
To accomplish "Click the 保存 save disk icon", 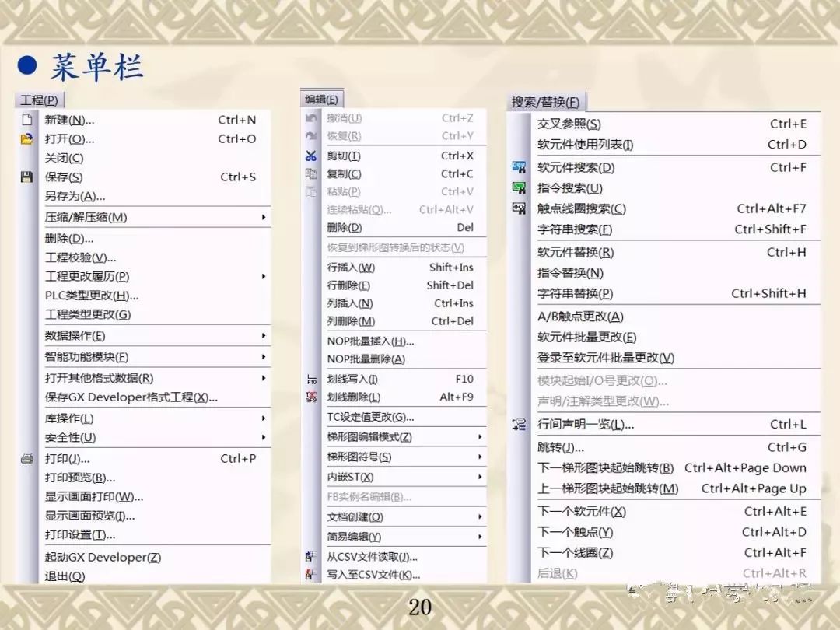I will click(x=28, y=177).
